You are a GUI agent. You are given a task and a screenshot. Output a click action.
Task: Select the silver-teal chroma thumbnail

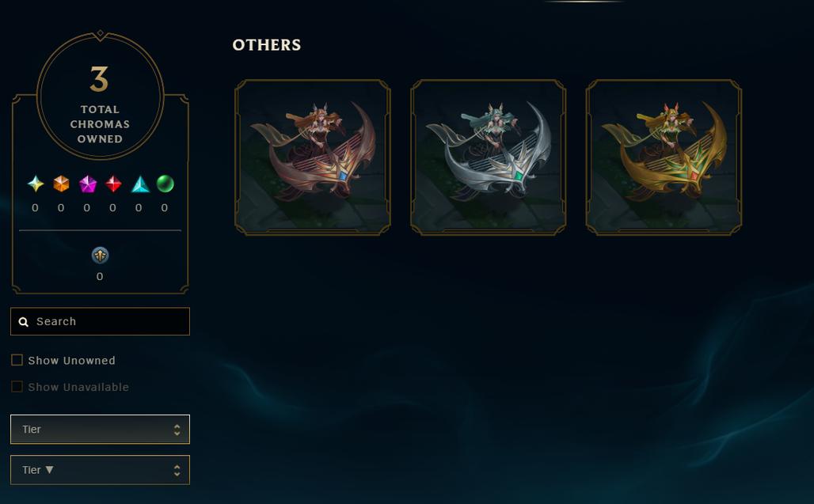pos(488,157)
